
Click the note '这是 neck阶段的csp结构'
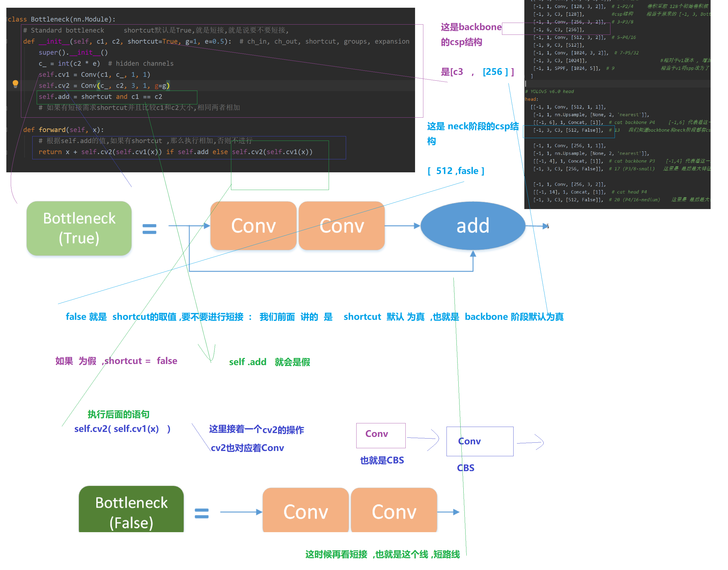point(473,133)
